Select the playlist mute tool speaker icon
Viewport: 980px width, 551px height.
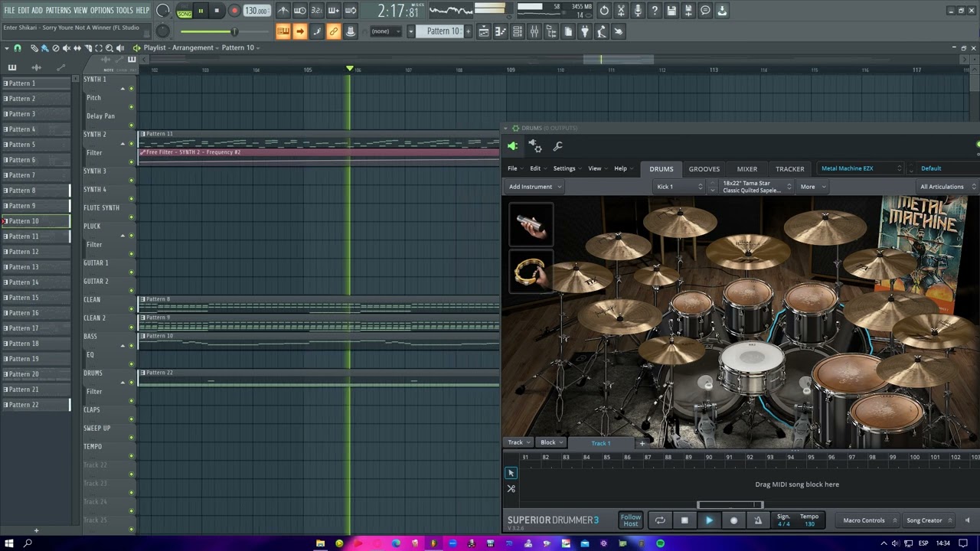point(66,48)
